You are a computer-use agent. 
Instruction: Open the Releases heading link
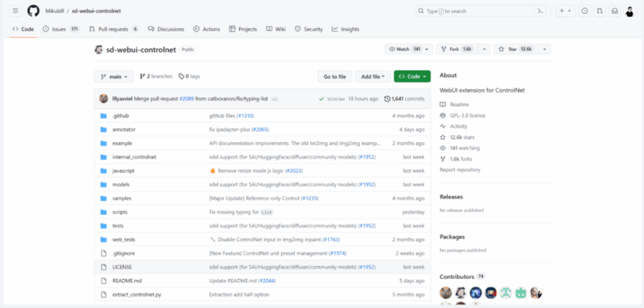click(451, 197)
